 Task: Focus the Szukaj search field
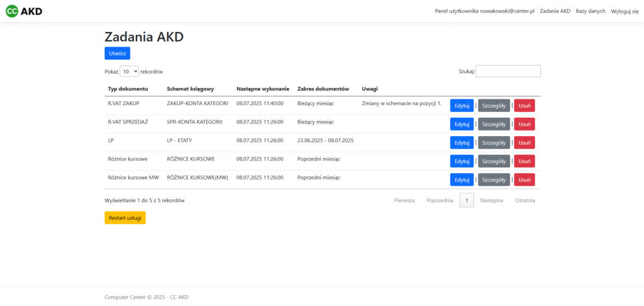click(508, 71)
